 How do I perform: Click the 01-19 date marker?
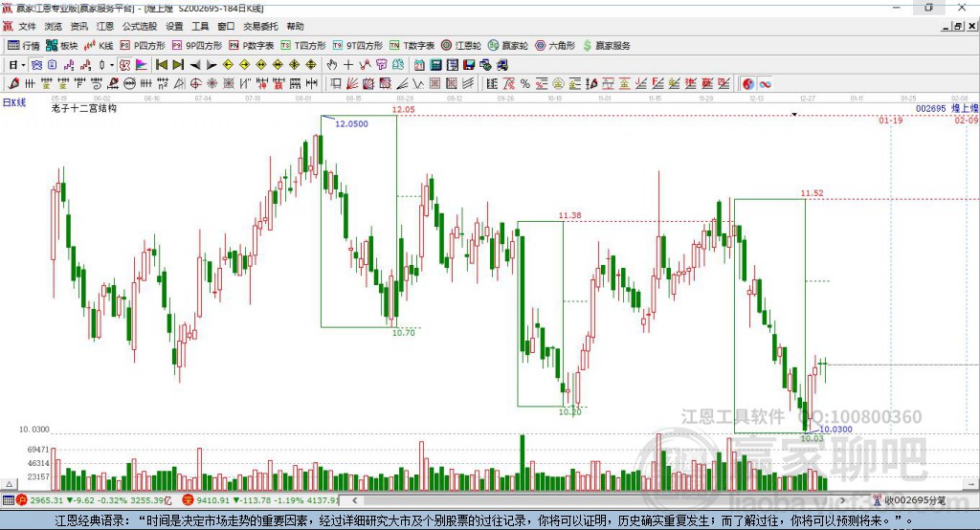(x=891, y=120)
